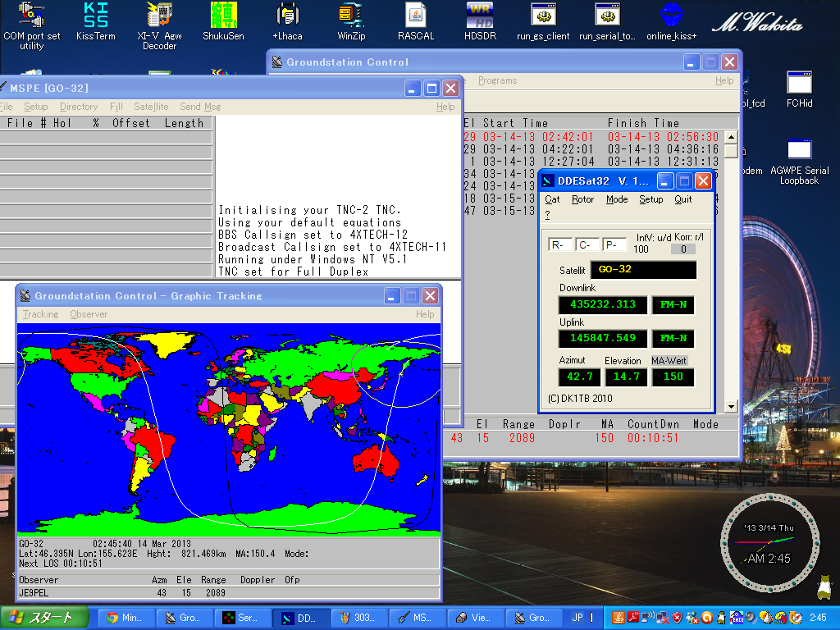
Task: Activate the 'DD...' taskbar button
Action: point(300,618)
